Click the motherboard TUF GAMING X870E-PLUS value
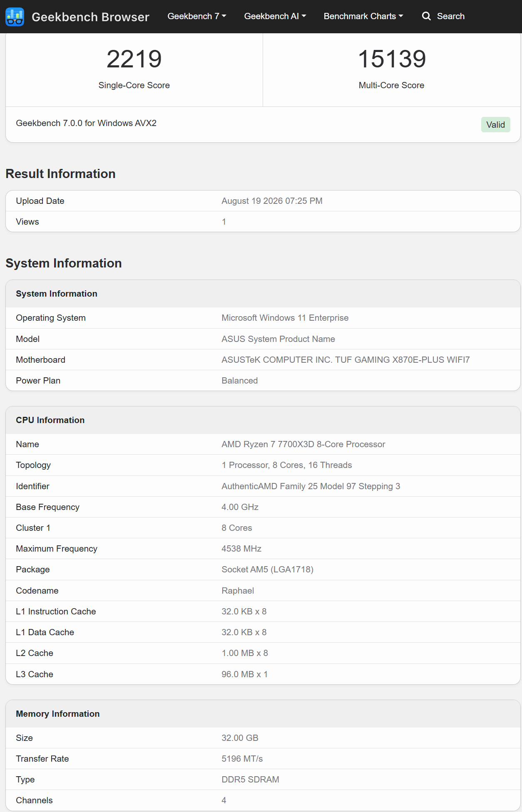 346,360
